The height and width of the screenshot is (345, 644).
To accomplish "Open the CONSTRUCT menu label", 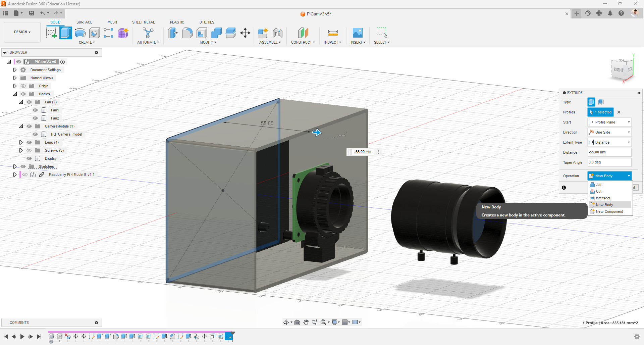I will click(303, 42).
